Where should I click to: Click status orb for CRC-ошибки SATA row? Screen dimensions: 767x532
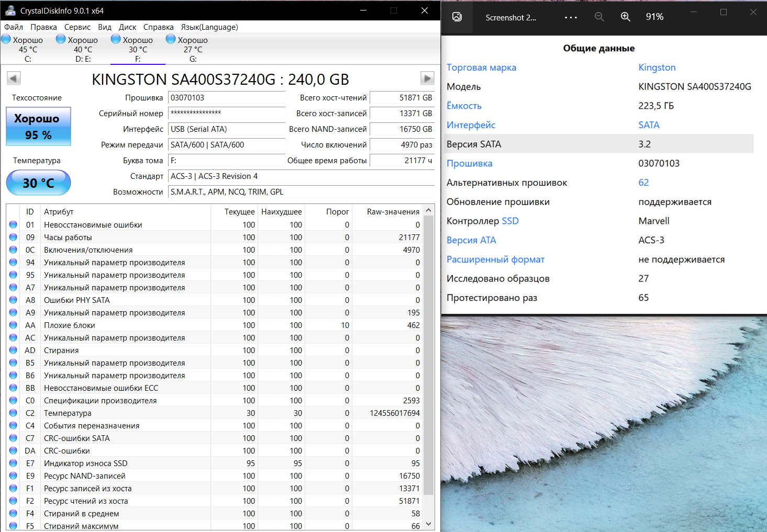(x=13, y=438)
